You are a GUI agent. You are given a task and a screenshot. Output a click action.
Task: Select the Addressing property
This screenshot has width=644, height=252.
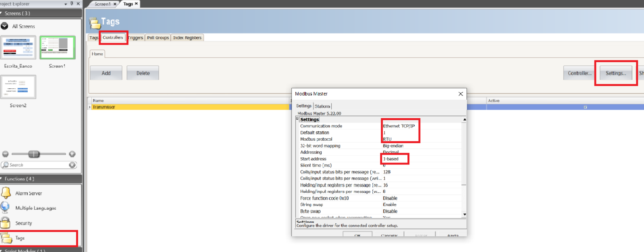pyautogui.click(x=311, y=152)
